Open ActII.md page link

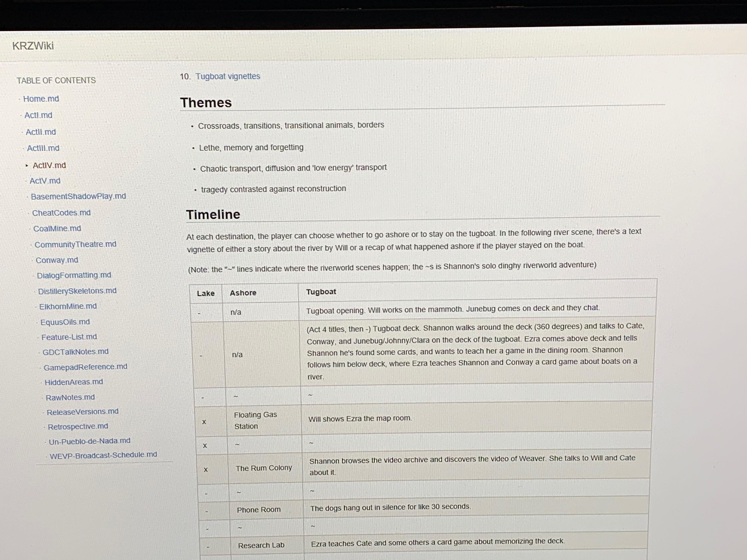41,132
